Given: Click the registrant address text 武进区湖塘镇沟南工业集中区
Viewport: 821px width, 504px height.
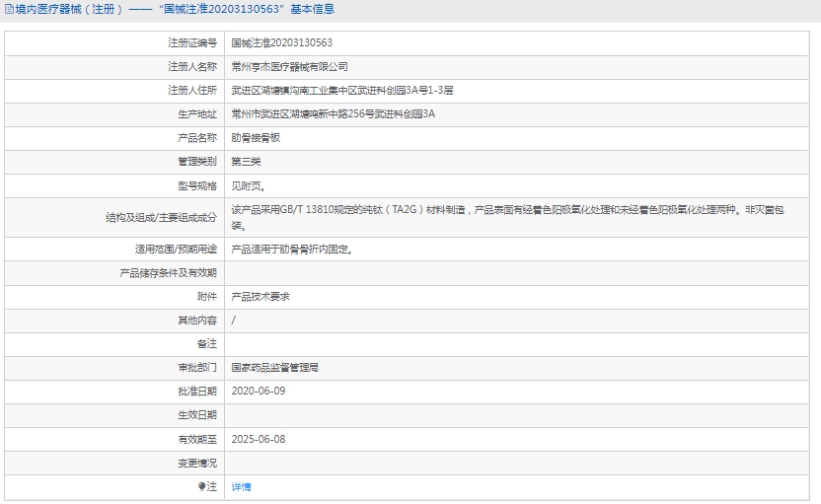Looking at the screenshot, I should point(295,91).
